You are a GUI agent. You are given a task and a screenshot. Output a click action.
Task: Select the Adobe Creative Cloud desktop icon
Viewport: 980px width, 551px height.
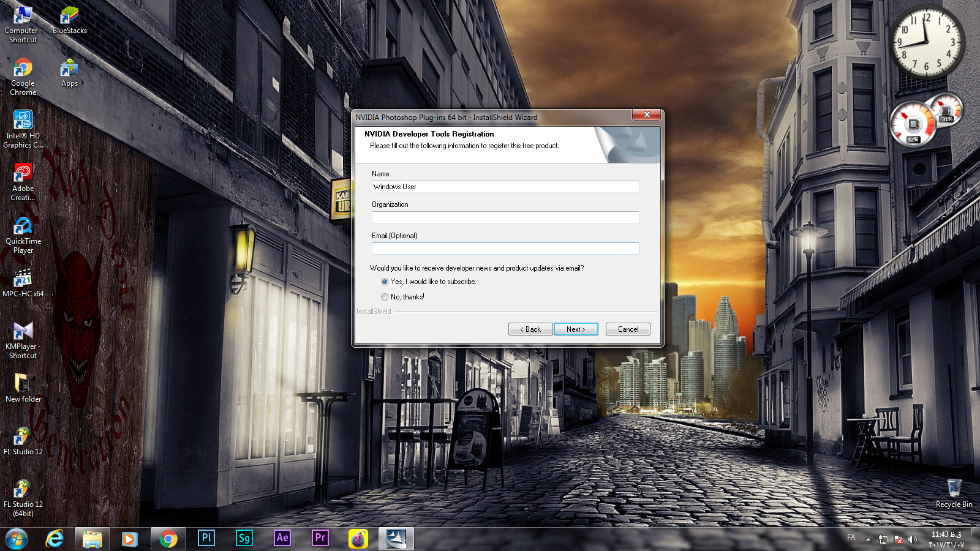(23, 182)
